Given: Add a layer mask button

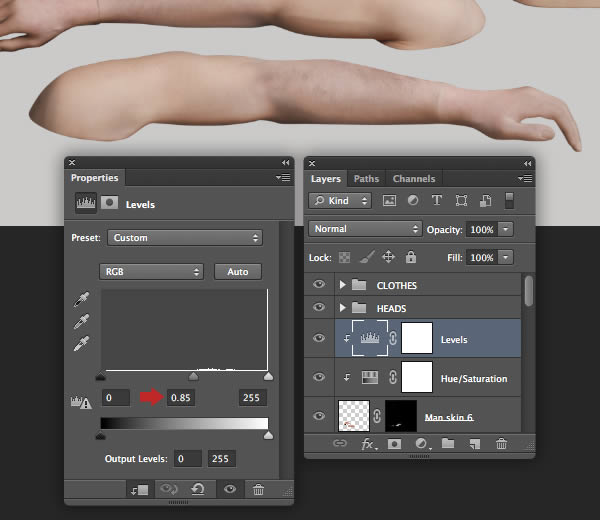Looking at the screenshot, I should (394, 443).
